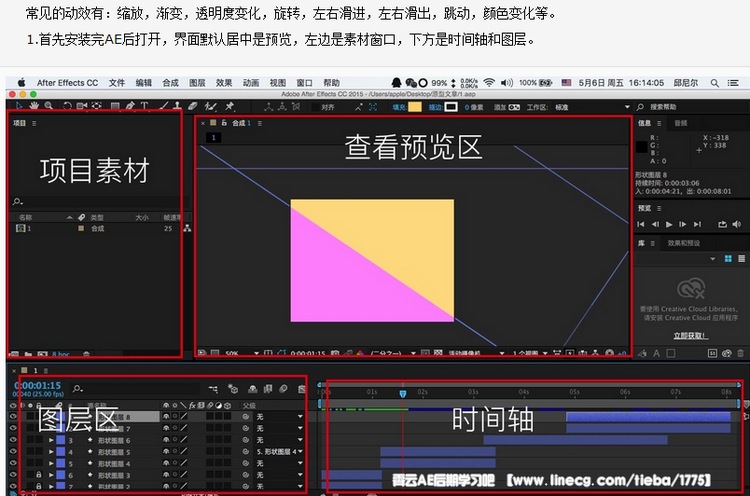Open the macOS Notification Center icon
This screenshot has height=496, width=750.
click(x=733, y=83)
